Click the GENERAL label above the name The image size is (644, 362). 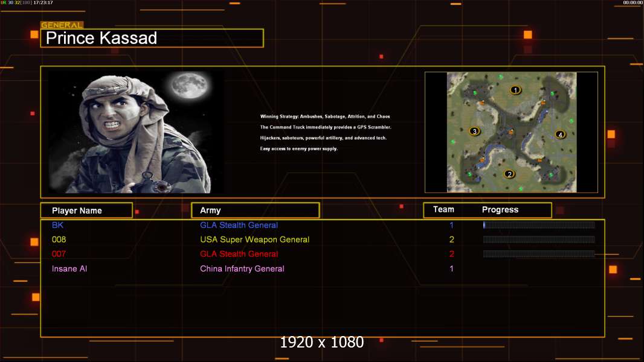[62, 25]
